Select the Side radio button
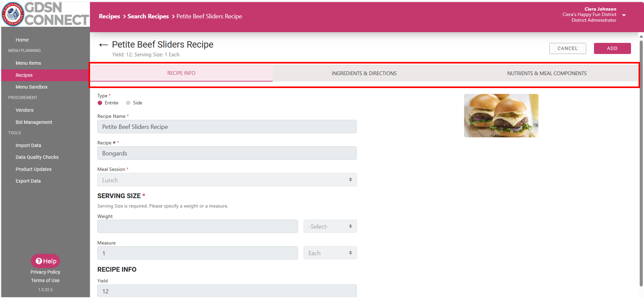The height and width of the screenshot is (298, 644). pos(128,103)
